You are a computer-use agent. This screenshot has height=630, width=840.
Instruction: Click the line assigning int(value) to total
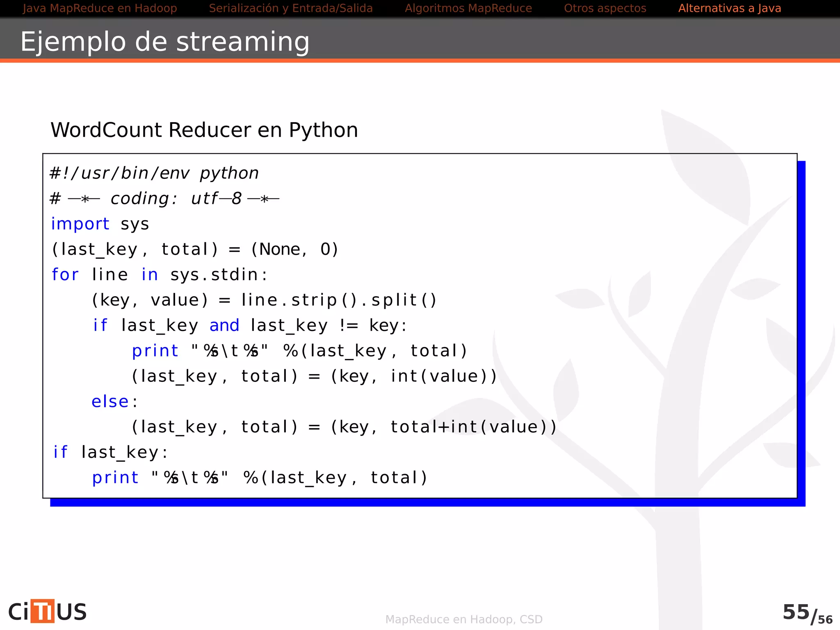(314, 377)
